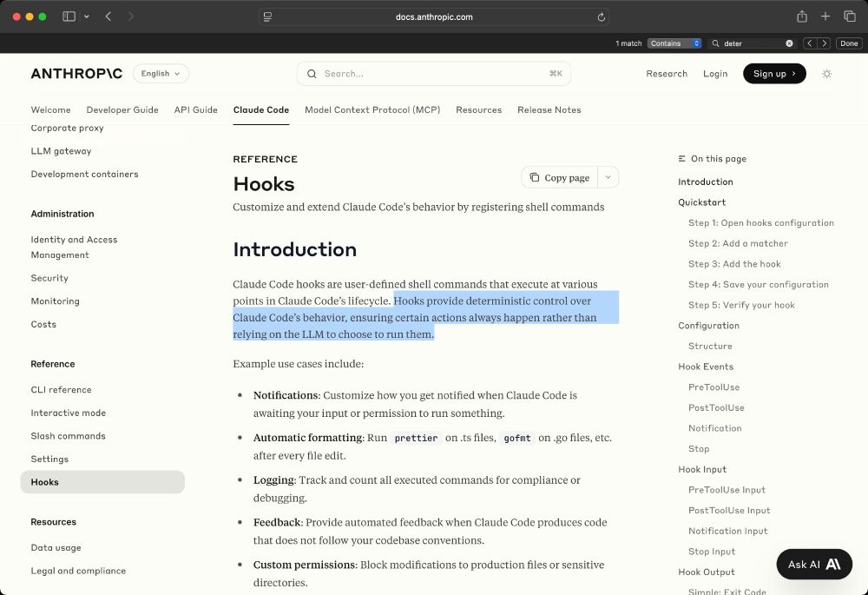Show the tab overview icon
The image size is (868, 595).
point(850,17)
